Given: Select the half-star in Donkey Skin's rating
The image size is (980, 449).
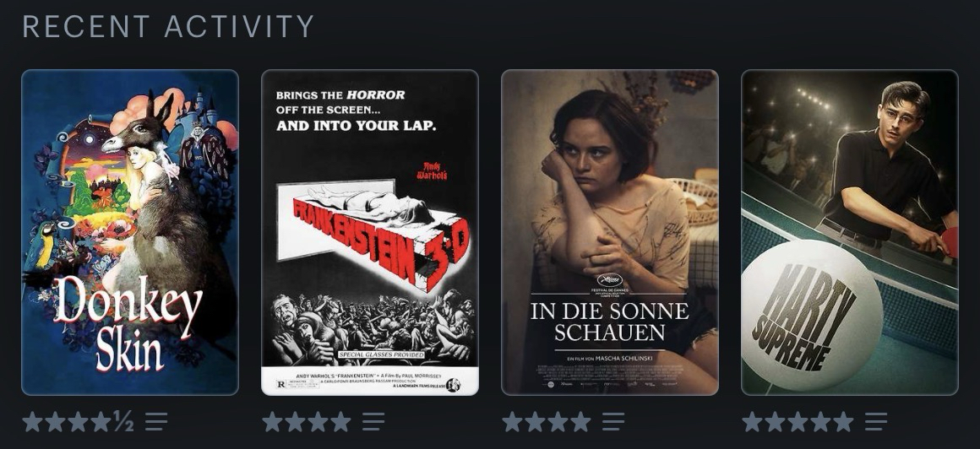Looking at the screenshot, I should point(123,421).
